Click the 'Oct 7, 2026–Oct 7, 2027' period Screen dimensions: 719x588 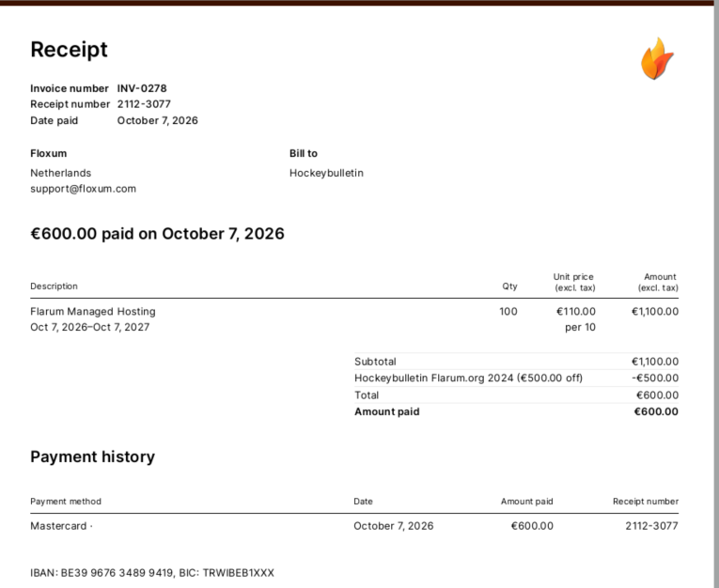(90, 327)
